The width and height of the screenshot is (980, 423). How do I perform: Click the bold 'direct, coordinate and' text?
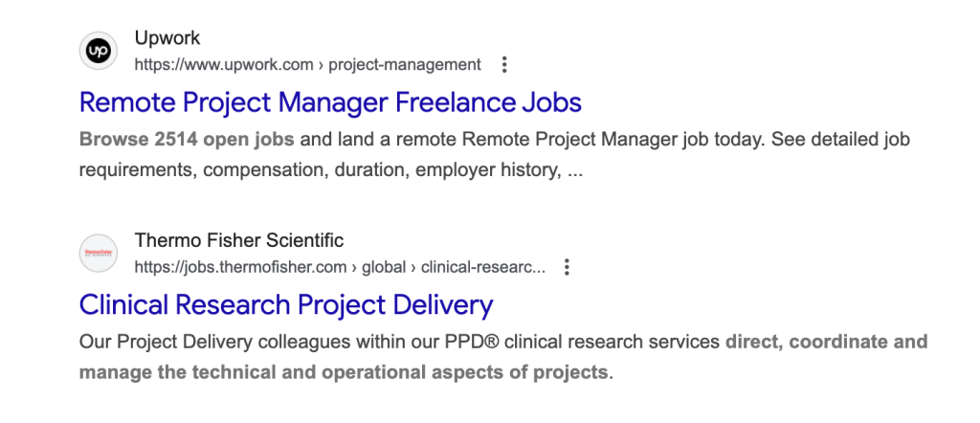(827, 342)
